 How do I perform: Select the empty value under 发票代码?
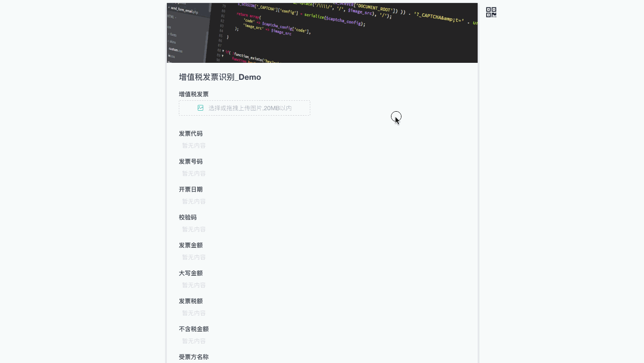click(194, 146)
